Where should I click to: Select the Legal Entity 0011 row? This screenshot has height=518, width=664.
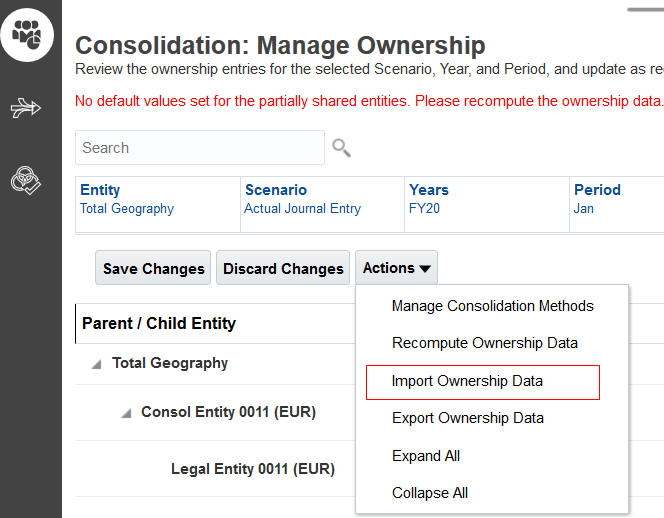(252, 469)
